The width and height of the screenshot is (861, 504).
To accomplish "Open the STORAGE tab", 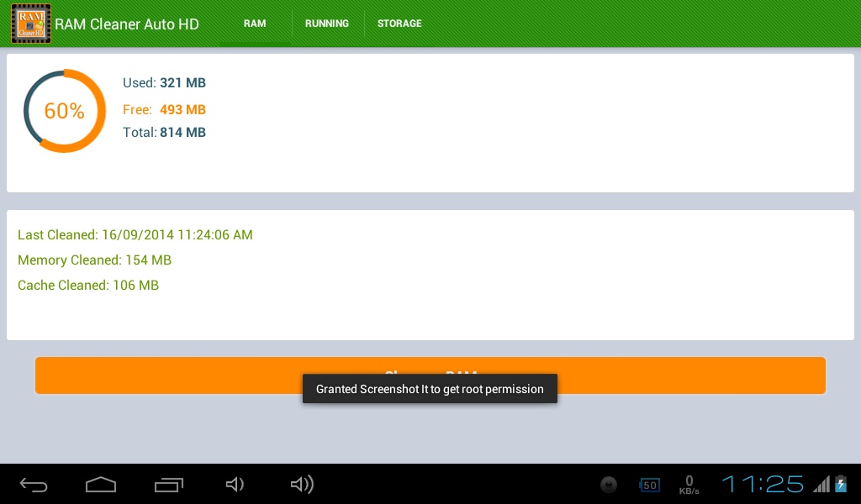I will click(399, 24).
